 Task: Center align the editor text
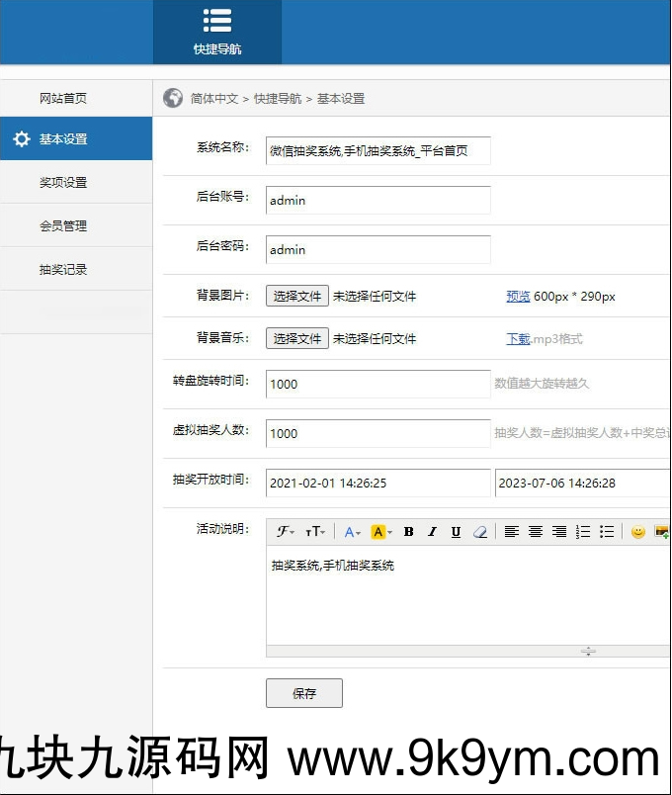536,532
